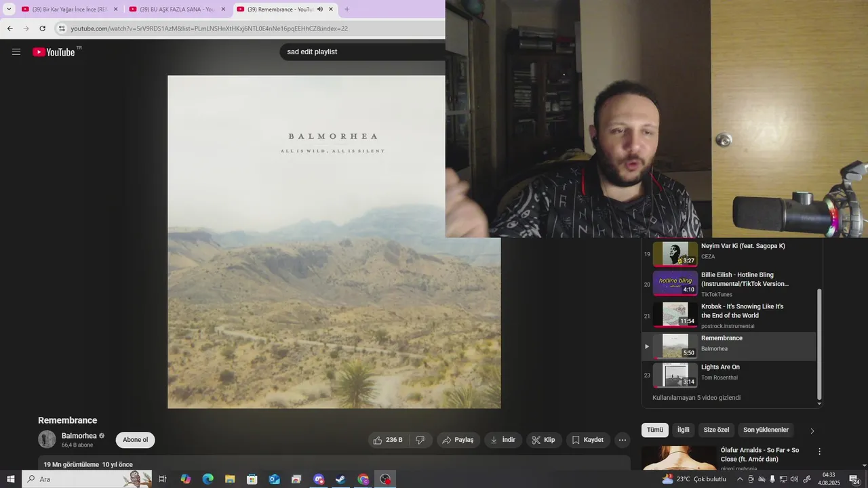Select the İlgili filter chip
The width and height of the screenshot is (868, 488).
pos(684,430)
